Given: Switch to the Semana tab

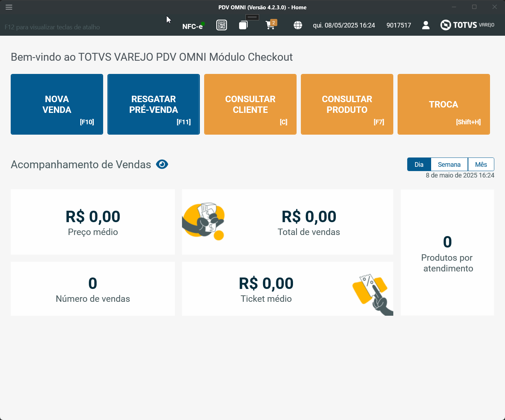Looking at the screenshot, I should coord(449,164).
